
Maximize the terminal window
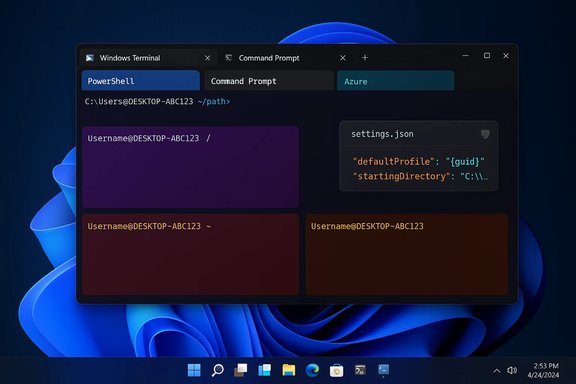(x=487, y=55)
